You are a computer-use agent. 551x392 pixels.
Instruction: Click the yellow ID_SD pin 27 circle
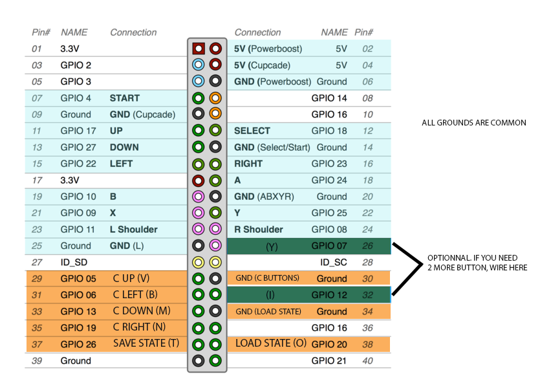click(x=199, y=262)
